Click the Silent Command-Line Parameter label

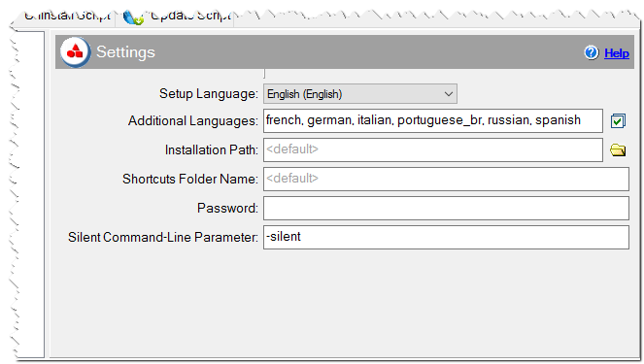tap(163, 237)
